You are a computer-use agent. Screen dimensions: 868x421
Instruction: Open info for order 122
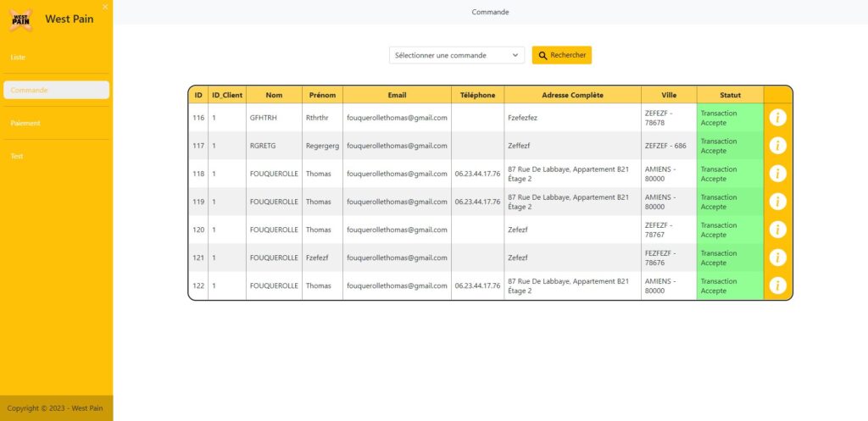coord(777,285)
